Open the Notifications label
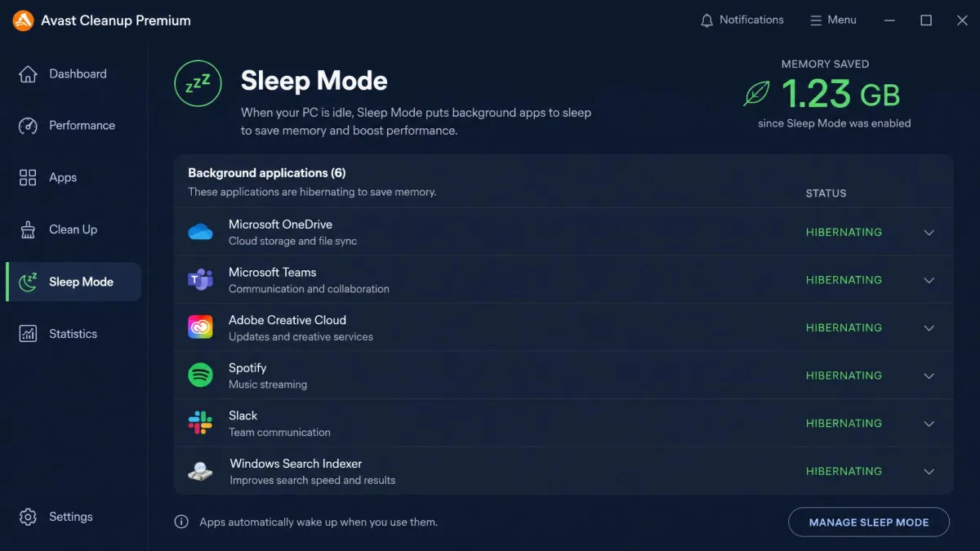Image resolution: width=980 pixels, height=551 pixels. (751, 20)
